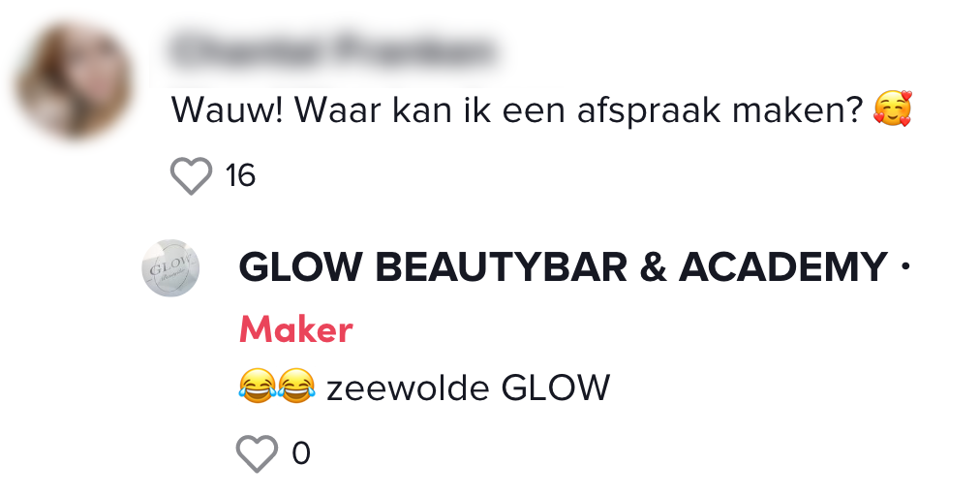This screenshot has height=496, width=980.
Task: Click the smiling face with hearts emoji
Action: (893, 108)
